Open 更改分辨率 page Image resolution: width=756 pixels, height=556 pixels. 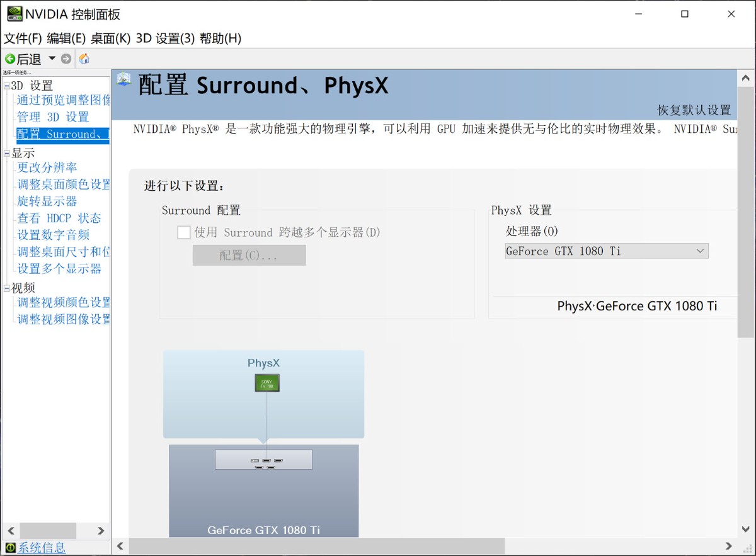click(x=47, y=167)
